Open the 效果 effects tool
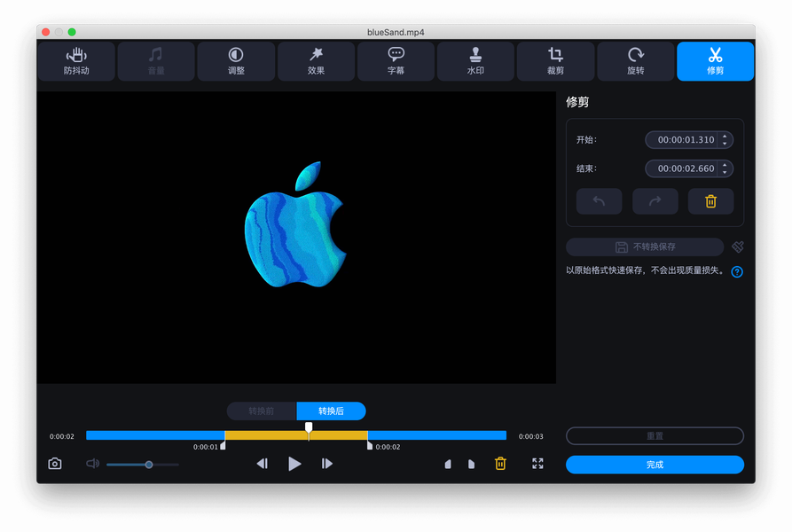Viewport: 792px width, 532px height. point(316,61)
